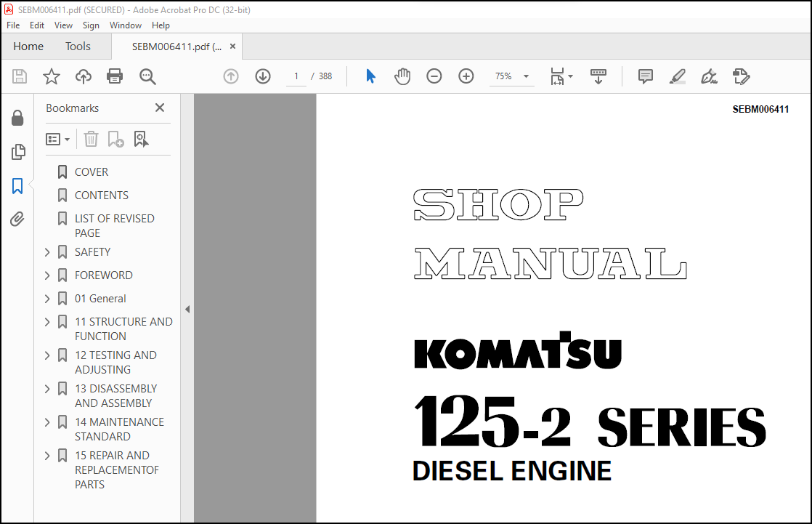Open the View menu

[63, 25]
